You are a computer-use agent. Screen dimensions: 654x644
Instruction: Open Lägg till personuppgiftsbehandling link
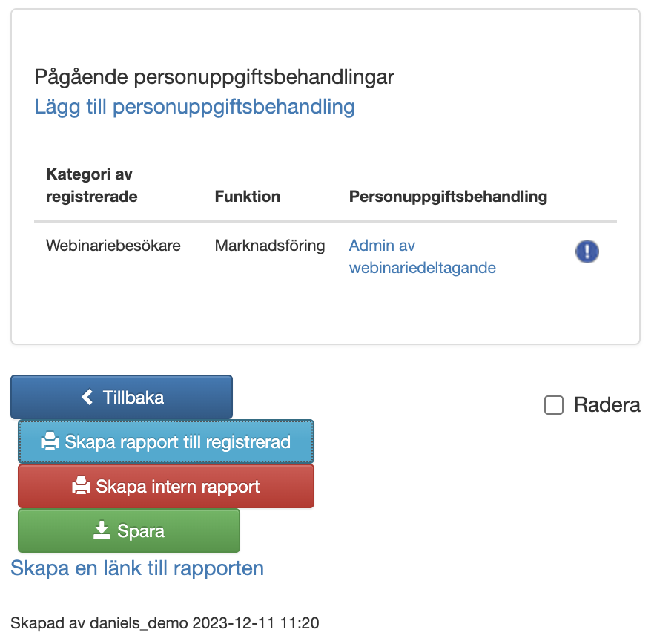click(194, 107)
